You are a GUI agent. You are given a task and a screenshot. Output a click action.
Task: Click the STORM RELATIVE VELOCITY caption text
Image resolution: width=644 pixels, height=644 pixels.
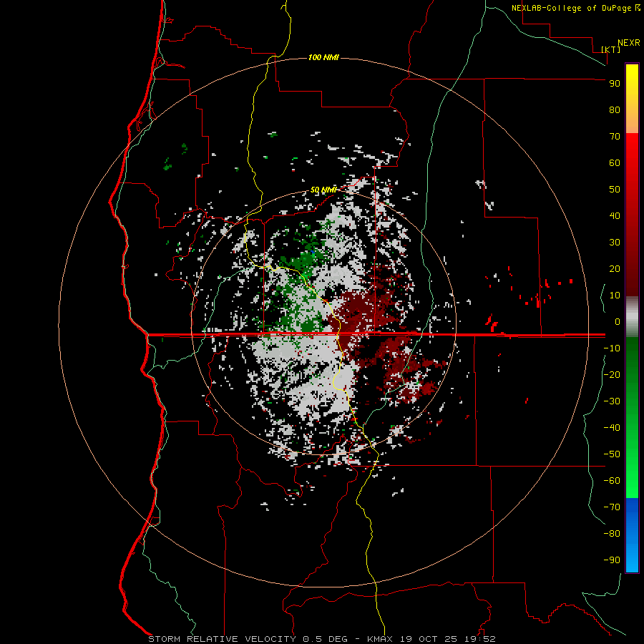(x=222, y=639)
